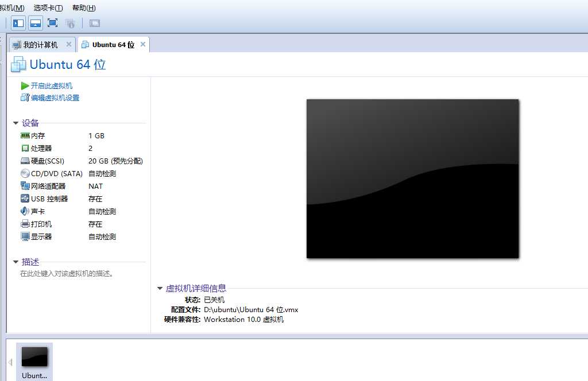Select the 内存 device label
The height and width of the screenshot is (381, 588).
pos(38,135)
